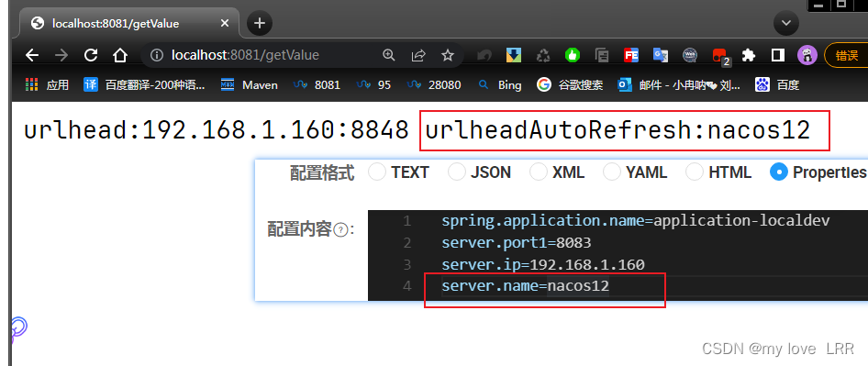Viewport: 868px width, 366px height.
Task: Click the server.port1=8083 line
Action: point(516,242)
